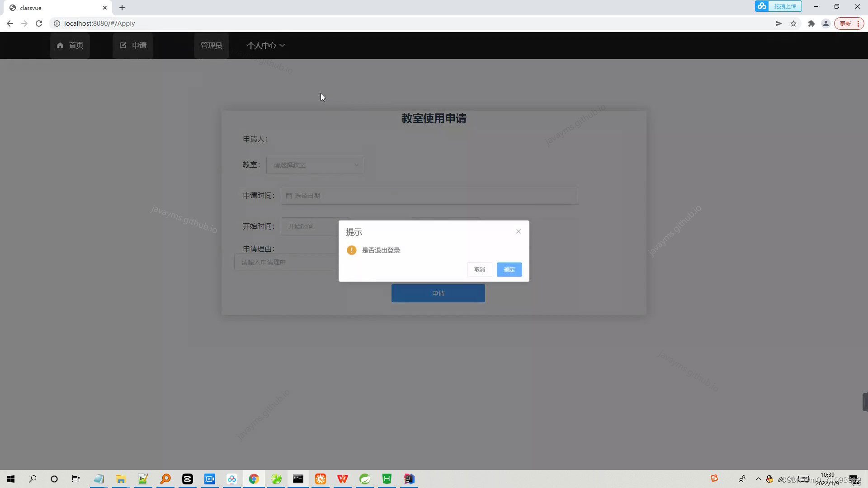Screen dimensions: 868x488
Task: Open the 申请 navigation item
Action: point(133,45)
